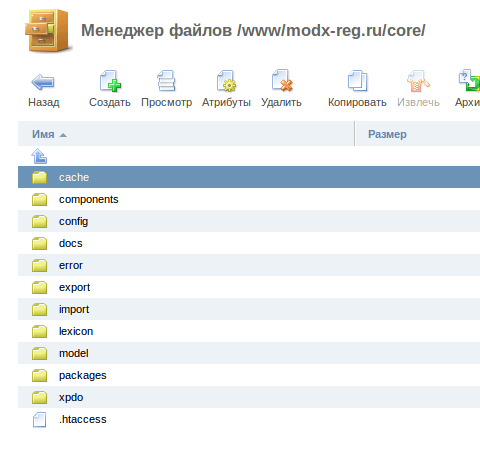Click the packages folder icon
The height and width of the screenshot is (464, 480).
[x=39, y=375]
